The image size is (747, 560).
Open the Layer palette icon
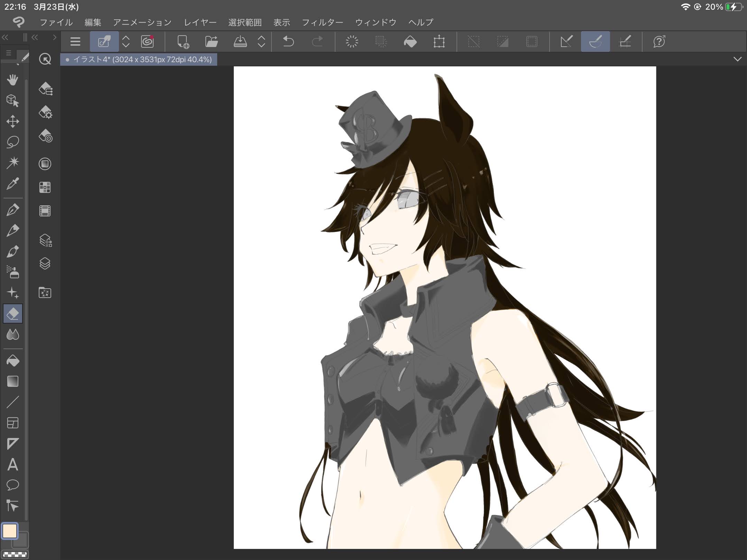coord(45,264)
